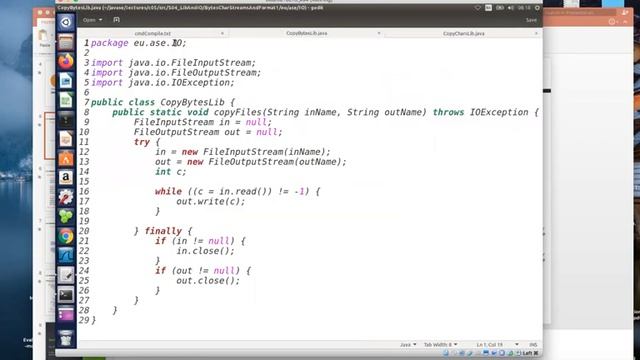Click the new FileInputStream(inName) statement
Screen dimensions: 640x360
tap(242, 152)
